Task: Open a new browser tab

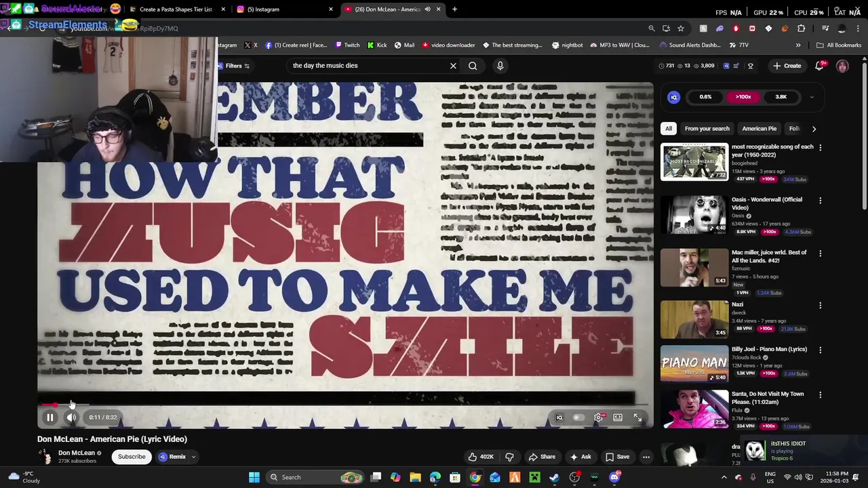Action: tap(454, 9)
